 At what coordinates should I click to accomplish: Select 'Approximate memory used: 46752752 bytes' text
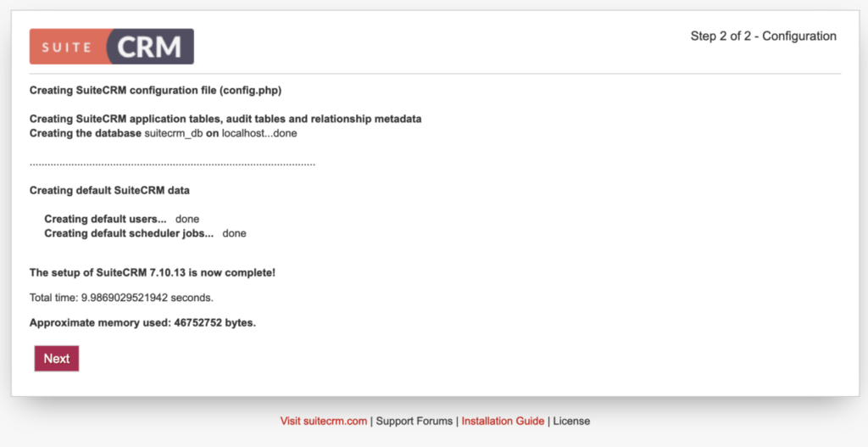pyautogui.click(x=142, y=323)
